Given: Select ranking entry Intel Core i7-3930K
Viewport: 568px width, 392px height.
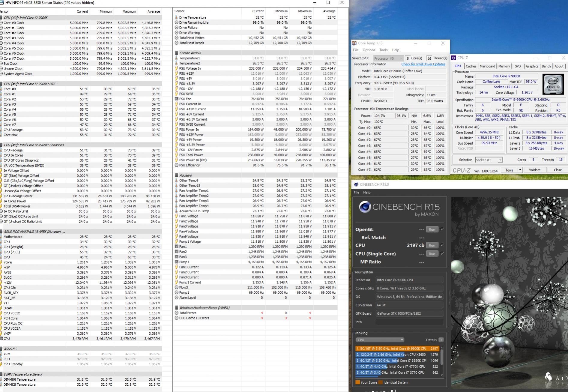Looking at the screenshot, I should coord(397,361).
